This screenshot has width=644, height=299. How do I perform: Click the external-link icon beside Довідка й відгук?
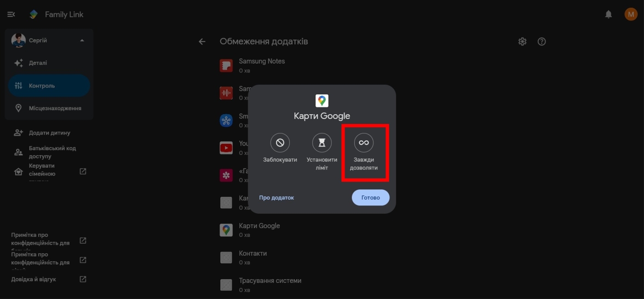(x=83, y=279)
